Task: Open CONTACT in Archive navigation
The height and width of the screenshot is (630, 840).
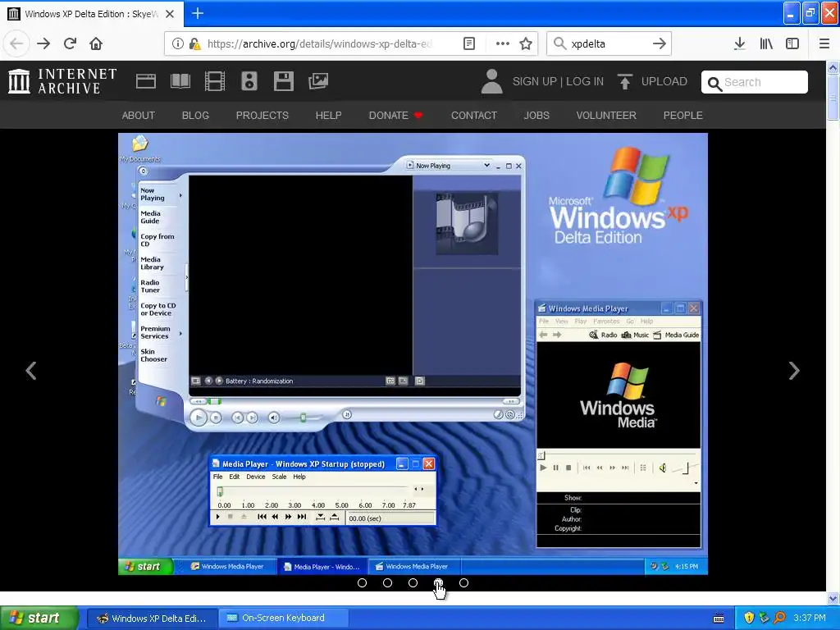Action: pyautogui.click(x=474, y=115)
